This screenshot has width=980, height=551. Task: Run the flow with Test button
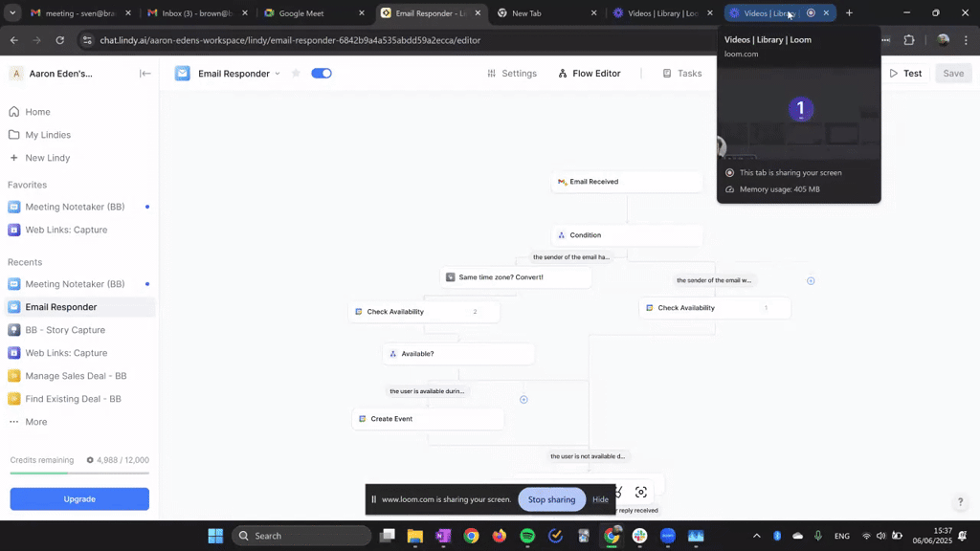[x=905, y=74]
